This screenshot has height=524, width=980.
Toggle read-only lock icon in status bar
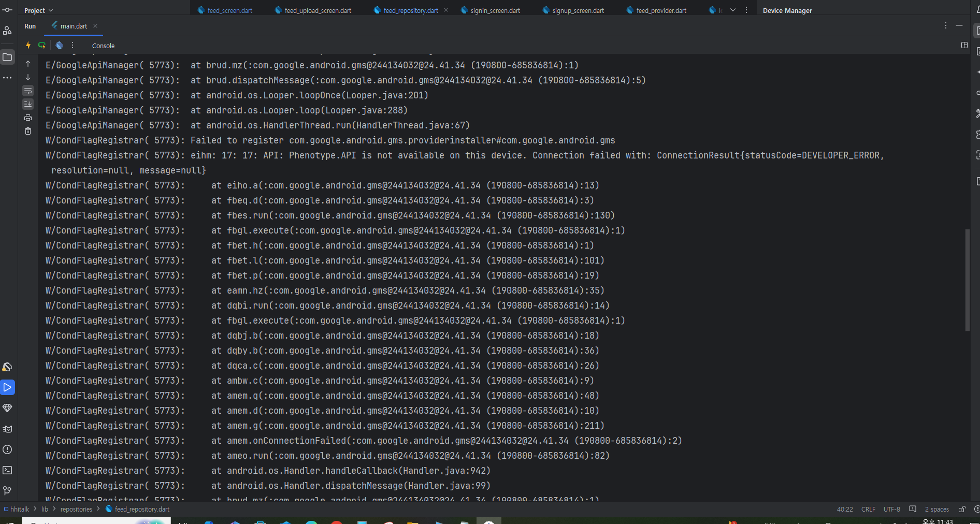click(x=962, y=509)
